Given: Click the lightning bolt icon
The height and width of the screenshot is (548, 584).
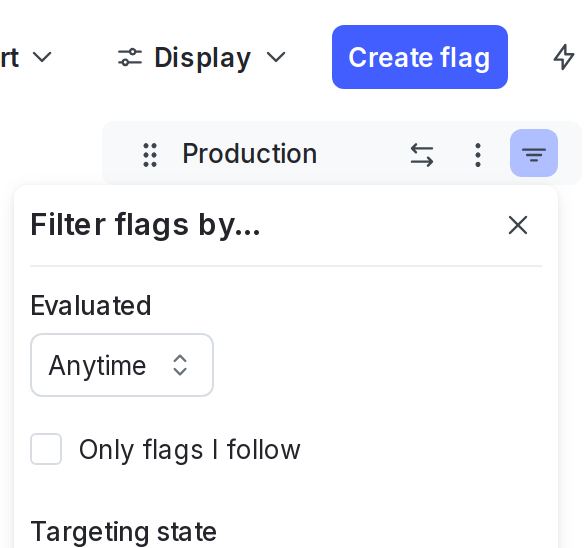Looking at the screenshot, I should (x=563, y=57).
